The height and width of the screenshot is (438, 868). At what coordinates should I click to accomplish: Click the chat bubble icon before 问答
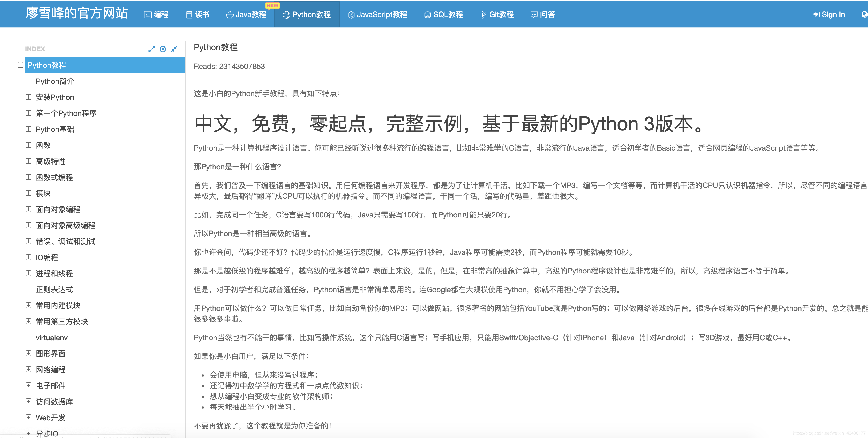click(534, 15)
